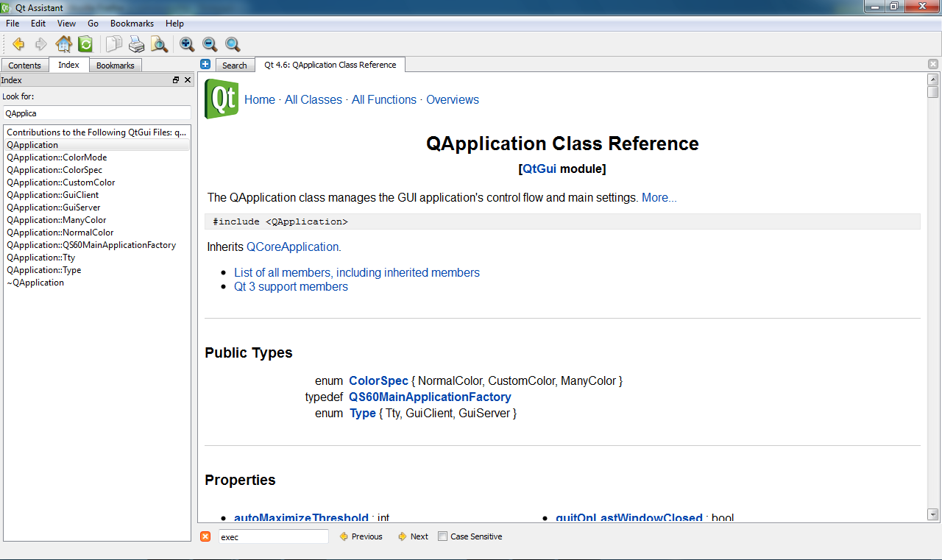This screenshot has height=560, width=942.
Task: Open the QS60MainApplicationFactory typedef link
Action: tap(430, 397)
